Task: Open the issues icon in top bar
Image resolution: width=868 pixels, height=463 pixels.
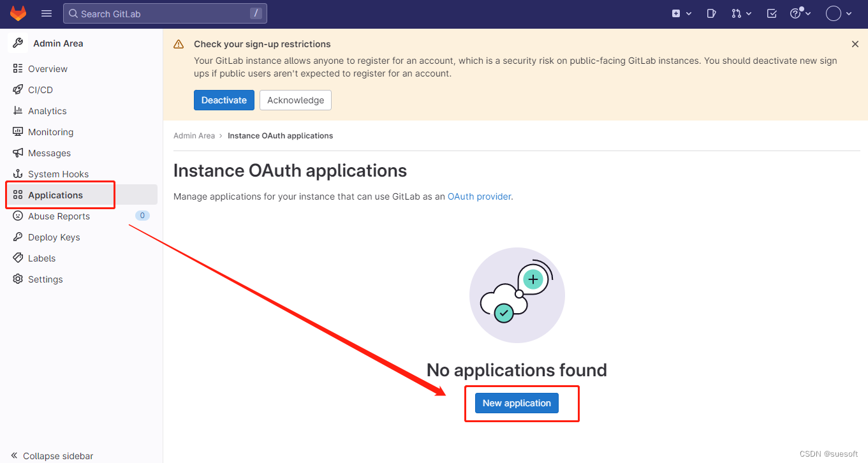Action: coord(712,13)
